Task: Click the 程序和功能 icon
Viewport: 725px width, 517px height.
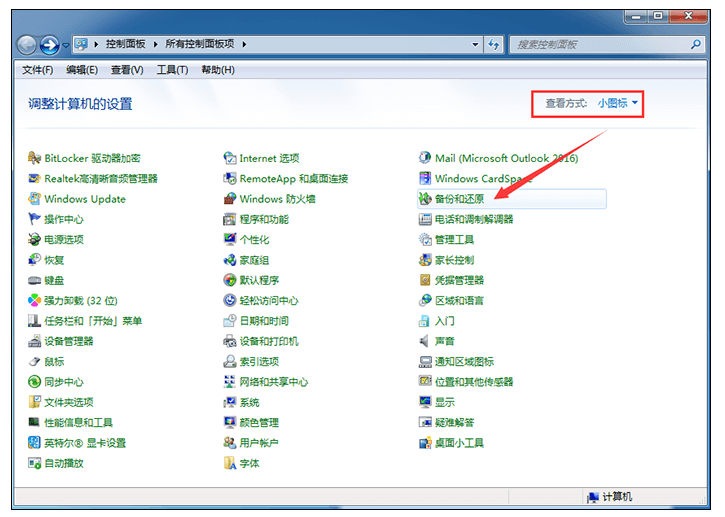Action: pos(230,219)
